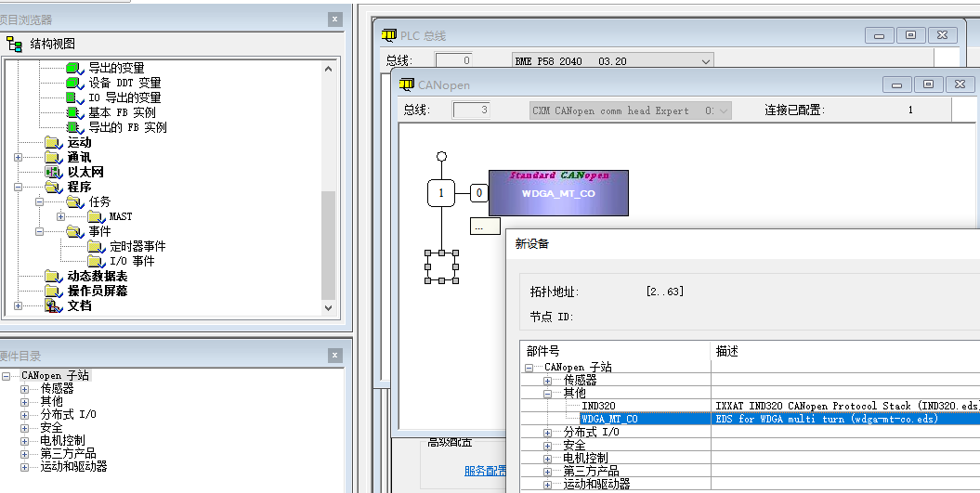Expand 分布式 I/O in hardware catalog panel

(25, 415)
